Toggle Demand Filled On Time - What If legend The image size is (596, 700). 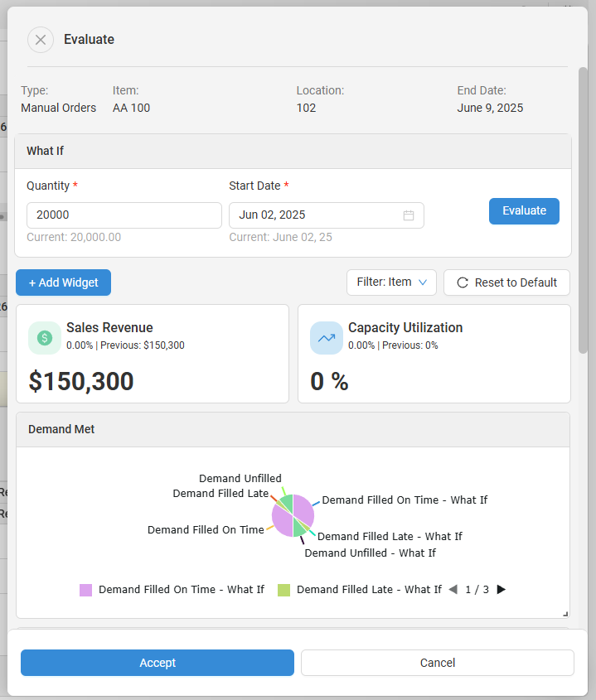point(172,590)
